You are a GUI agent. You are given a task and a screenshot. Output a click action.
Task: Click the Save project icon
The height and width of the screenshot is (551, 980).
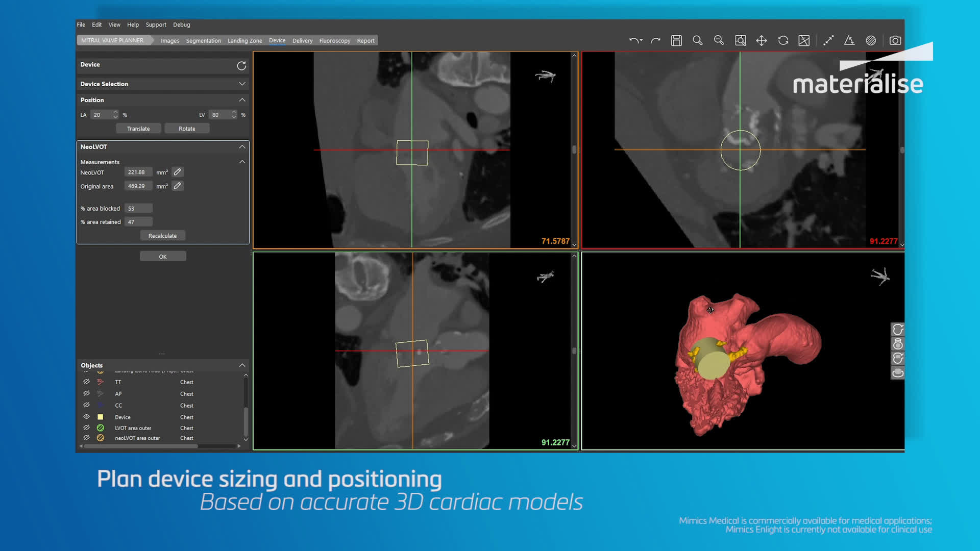coord(676,41)
